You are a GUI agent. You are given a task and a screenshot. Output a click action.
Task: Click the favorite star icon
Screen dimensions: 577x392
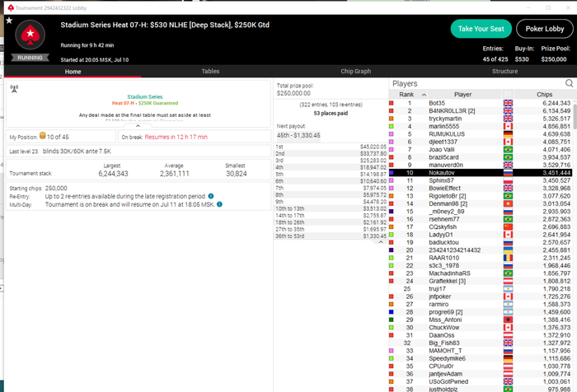pyautogui.click(x=9, y=21)
